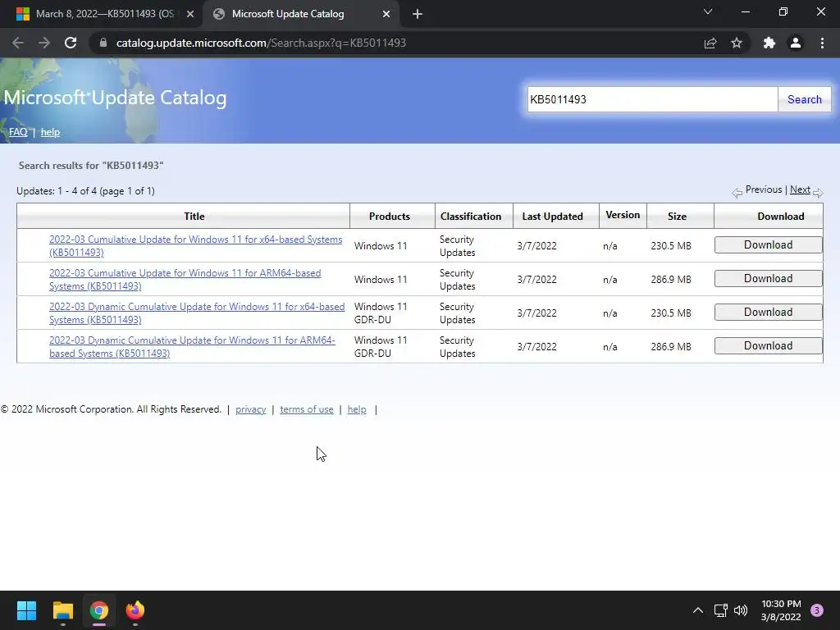840x630 pixels.
Task: Download the x64 Cumulative Update (Windows 11)
Action: point(768,244)
